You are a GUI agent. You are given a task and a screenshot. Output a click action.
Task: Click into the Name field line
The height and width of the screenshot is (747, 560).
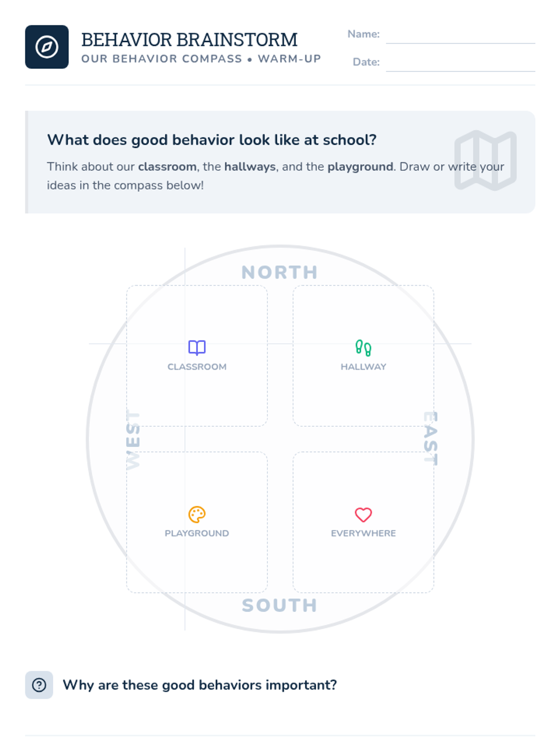tap(460, 36)
